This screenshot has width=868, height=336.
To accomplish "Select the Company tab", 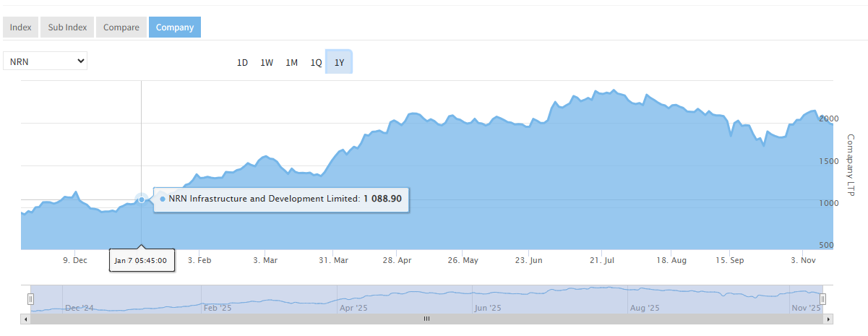I will pos(175,27).
